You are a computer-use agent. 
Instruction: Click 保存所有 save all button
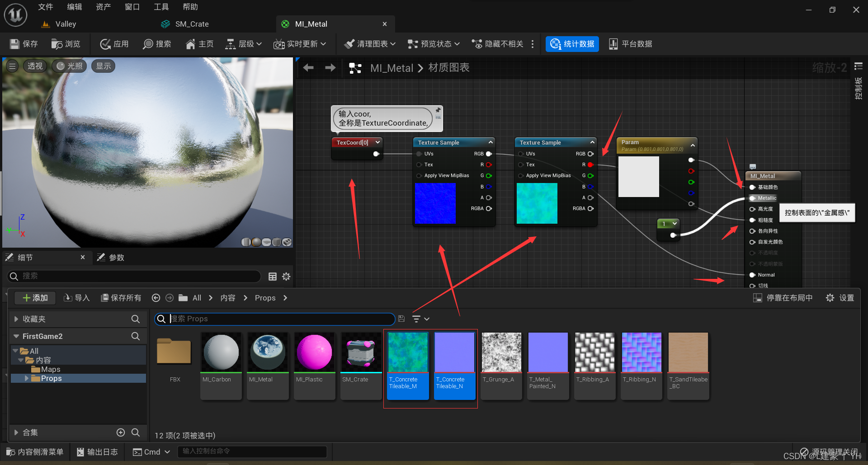pyautogui.click(x=121, y=298)
